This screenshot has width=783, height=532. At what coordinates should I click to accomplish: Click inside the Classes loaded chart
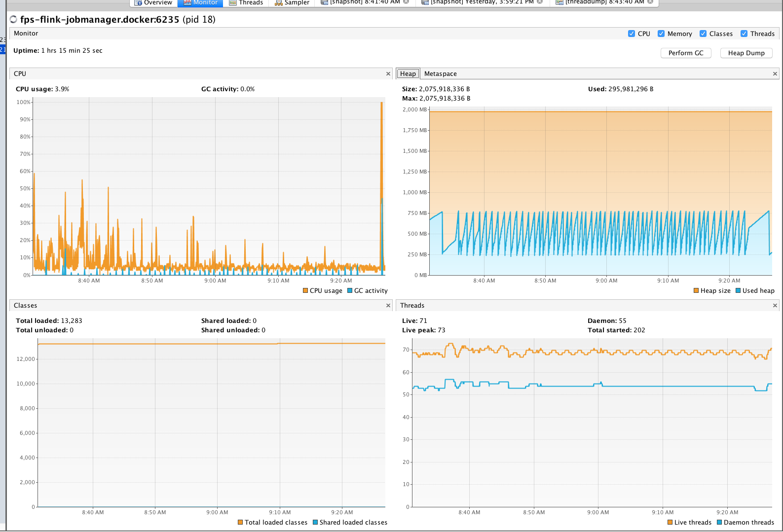point(211,423)
